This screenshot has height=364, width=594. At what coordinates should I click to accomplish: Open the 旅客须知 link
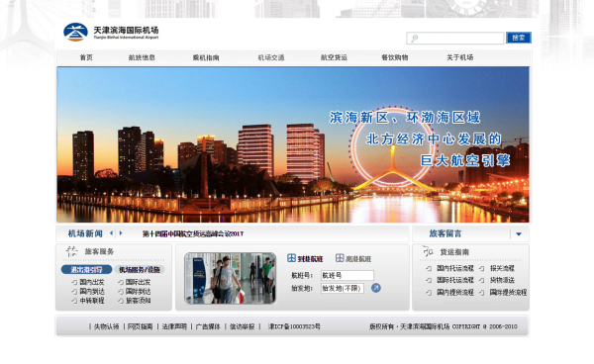pyautogui.click(x=138, y=301)
